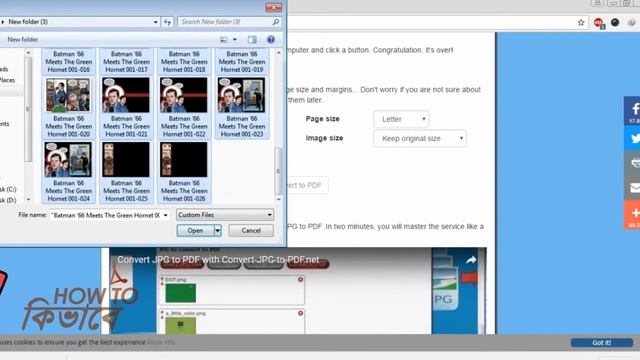This screenshot has height=360, width=640.
Task: Click the red adblock extension icon
Action: (x=598, y=23)
